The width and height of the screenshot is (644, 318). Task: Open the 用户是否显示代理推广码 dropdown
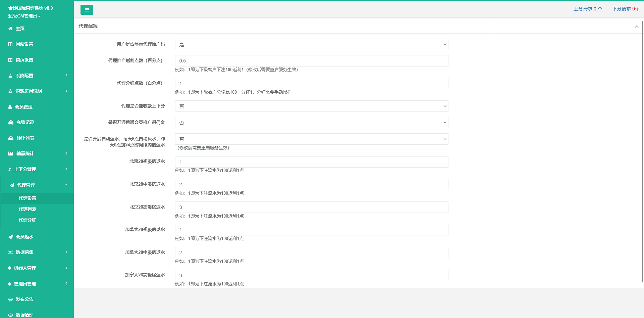click(x=311, y=44)
